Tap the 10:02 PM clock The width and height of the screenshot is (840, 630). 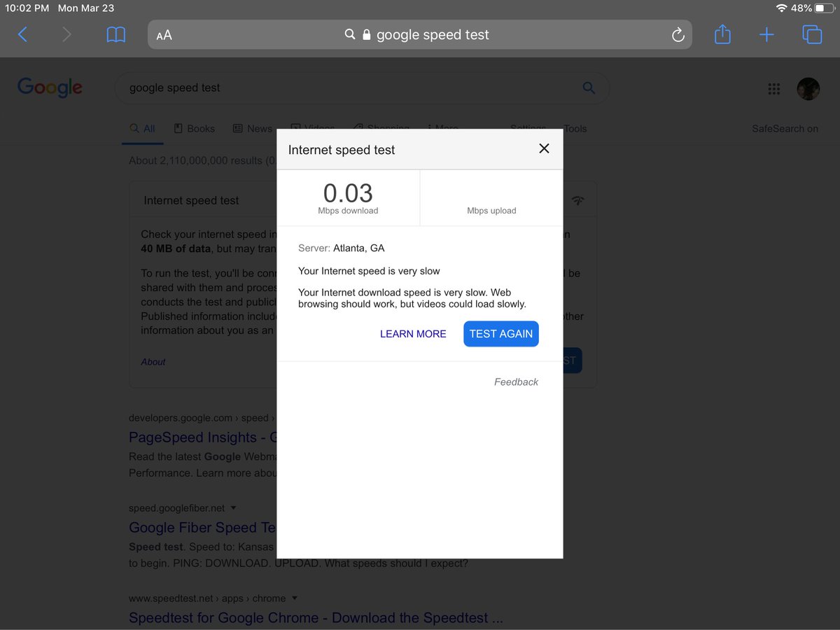click(x=27, y=8)
